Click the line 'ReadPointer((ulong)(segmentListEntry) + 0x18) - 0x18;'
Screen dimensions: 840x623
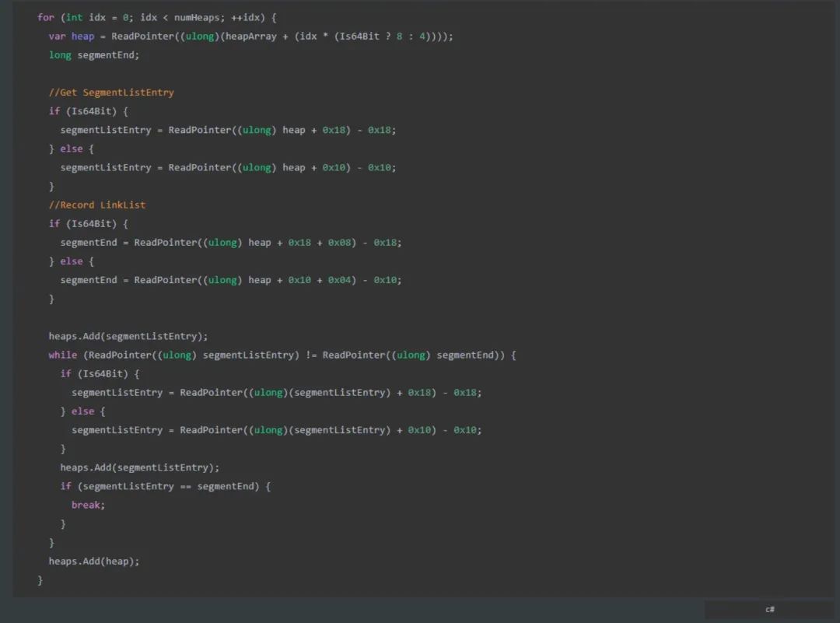coord(276,393)
